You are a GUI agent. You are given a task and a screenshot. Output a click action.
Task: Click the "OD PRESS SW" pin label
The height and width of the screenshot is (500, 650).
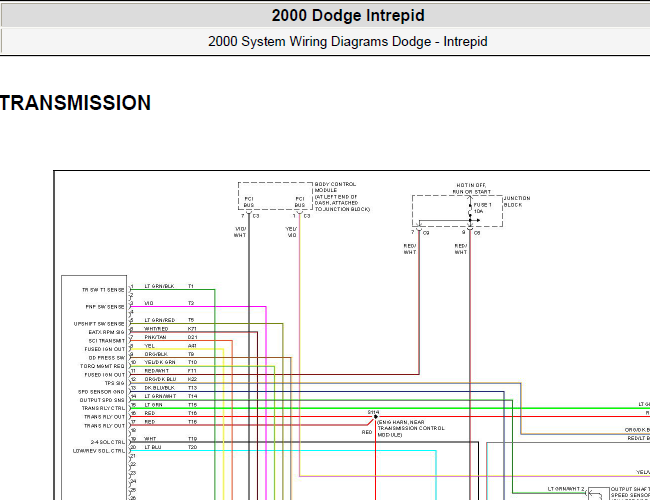point(107,358)
